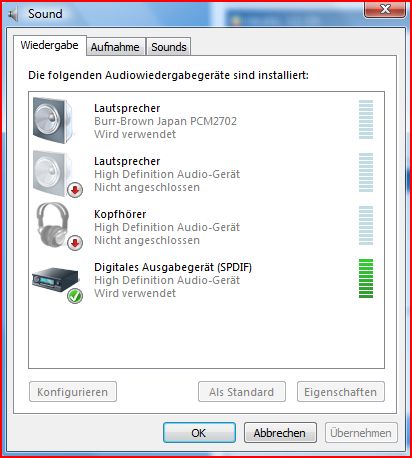Screen dimensions: 412x458
Task: Click the Übernehmen button
Action: tap(361, 433)
